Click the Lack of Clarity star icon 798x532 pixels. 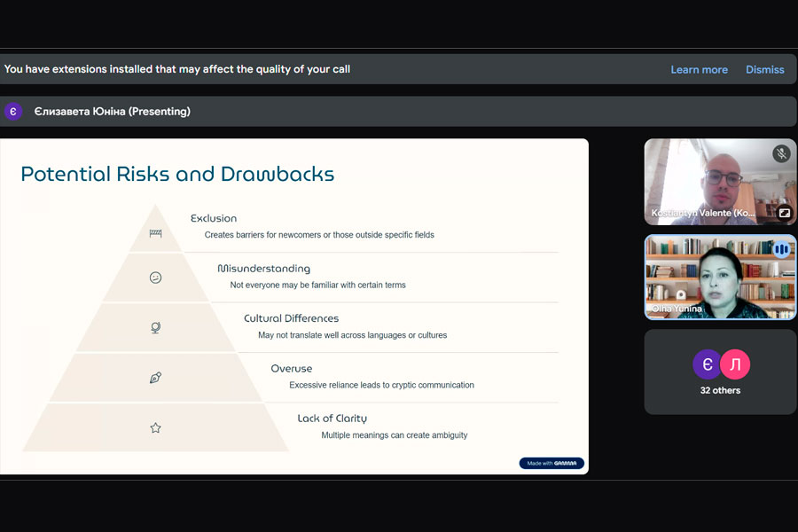click(156, 427)
